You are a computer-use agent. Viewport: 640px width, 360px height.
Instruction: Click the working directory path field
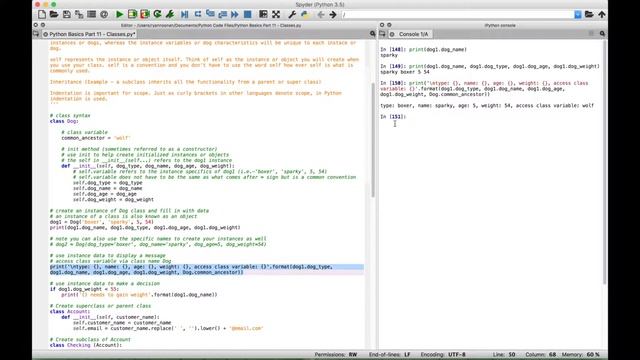point(457,15)
